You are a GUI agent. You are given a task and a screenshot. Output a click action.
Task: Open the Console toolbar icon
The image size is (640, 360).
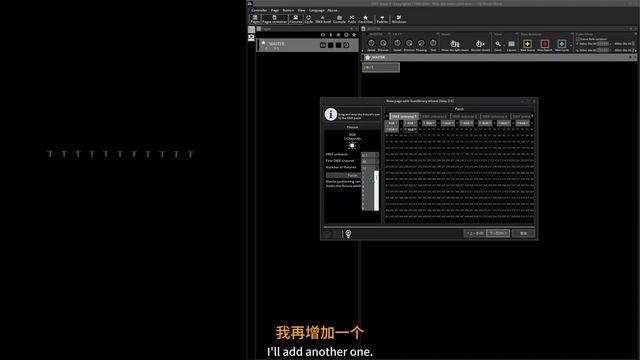coord(339,19)
